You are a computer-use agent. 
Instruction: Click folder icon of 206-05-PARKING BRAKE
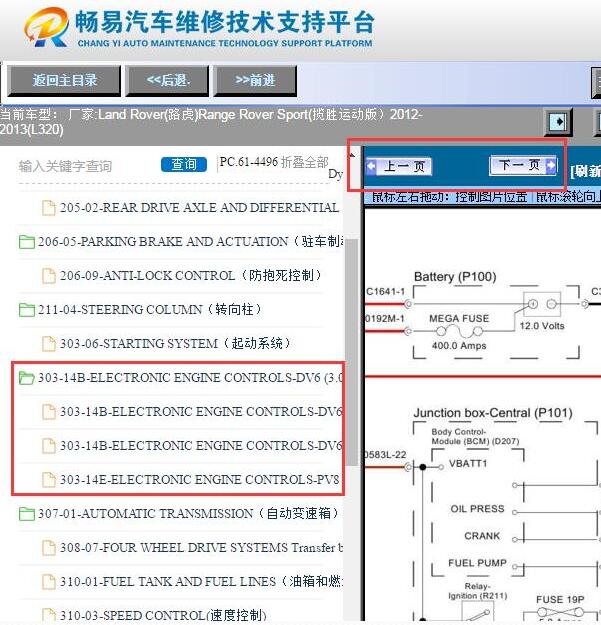click(27, 242)
